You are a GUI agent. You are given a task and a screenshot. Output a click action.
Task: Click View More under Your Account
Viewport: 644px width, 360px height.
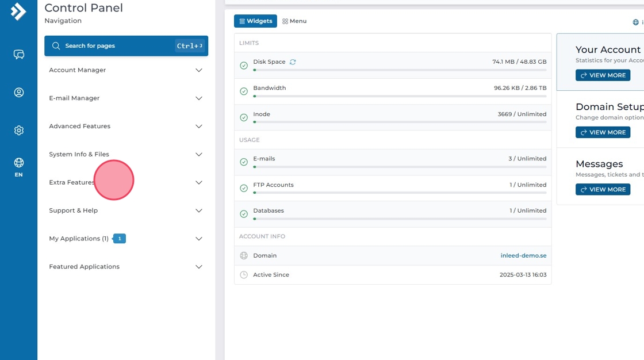click(x=603, y=75)
